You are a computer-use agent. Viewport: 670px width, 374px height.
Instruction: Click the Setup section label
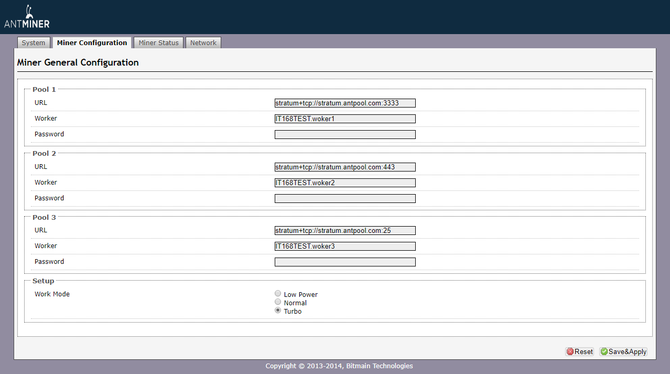coord(43,281)
